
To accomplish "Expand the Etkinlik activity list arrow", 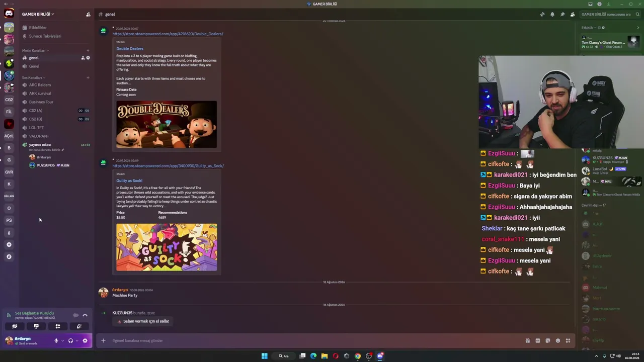I will coord(638,28).
